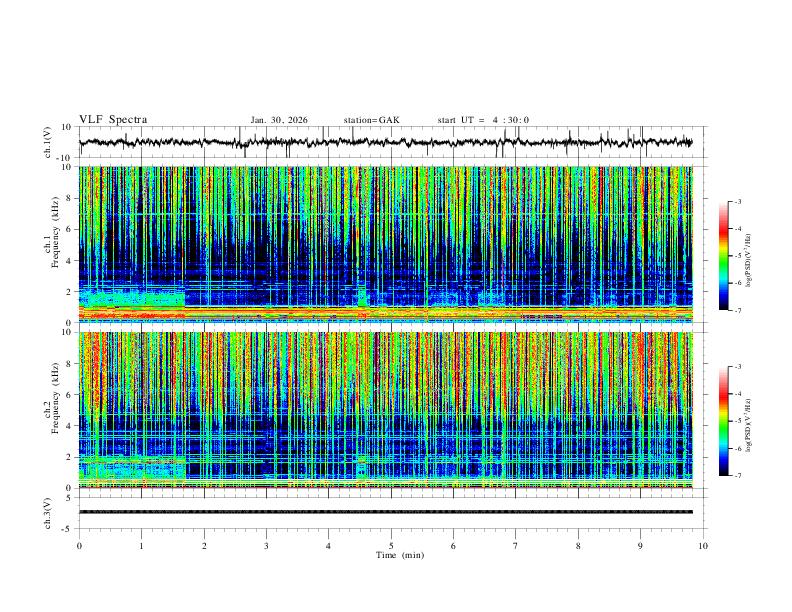Click the lower log(PSD) colorbar label
The height and width of the screenshot is (612, 792).
748,425
